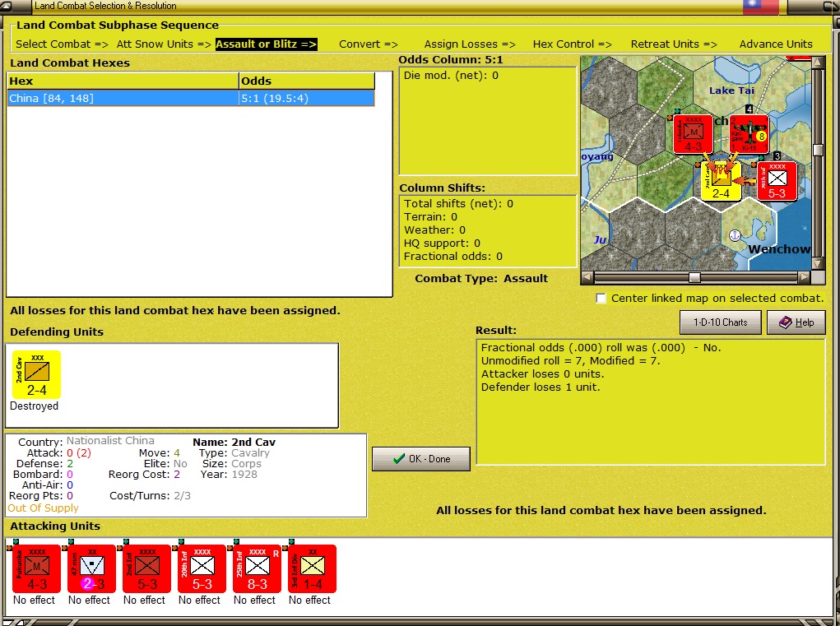The height and width of the screenshot is (626, 840).
Task: Select the 47 mm 2-3 attacking unit counter
Action: pyautogui.click(x=92, y=568)
